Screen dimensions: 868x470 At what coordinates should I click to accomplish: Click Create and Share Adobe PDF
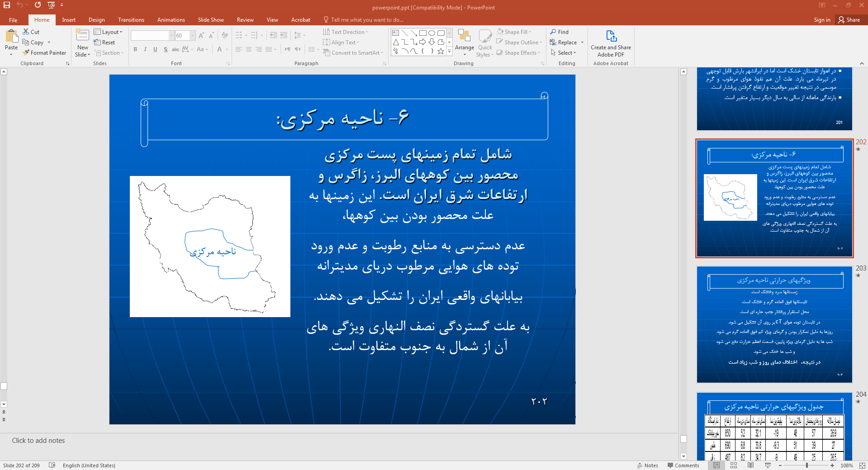pos(611,43)
